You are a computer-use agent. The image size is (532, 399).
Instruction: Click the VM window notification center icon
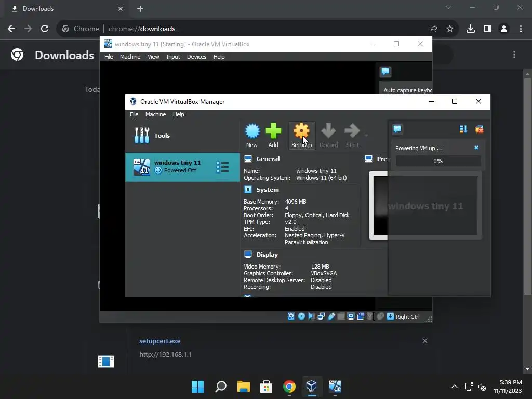click(x=385, y=71)
